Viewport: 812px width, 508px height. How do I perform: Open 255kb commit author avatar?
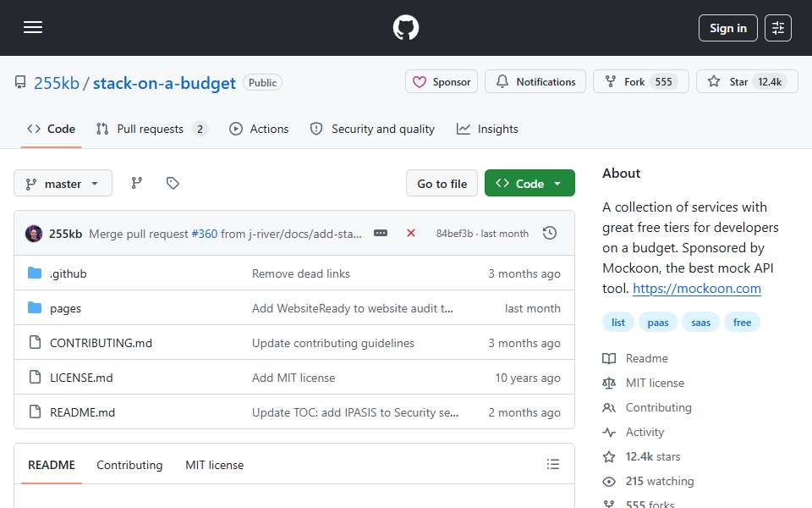click(34, 234)
